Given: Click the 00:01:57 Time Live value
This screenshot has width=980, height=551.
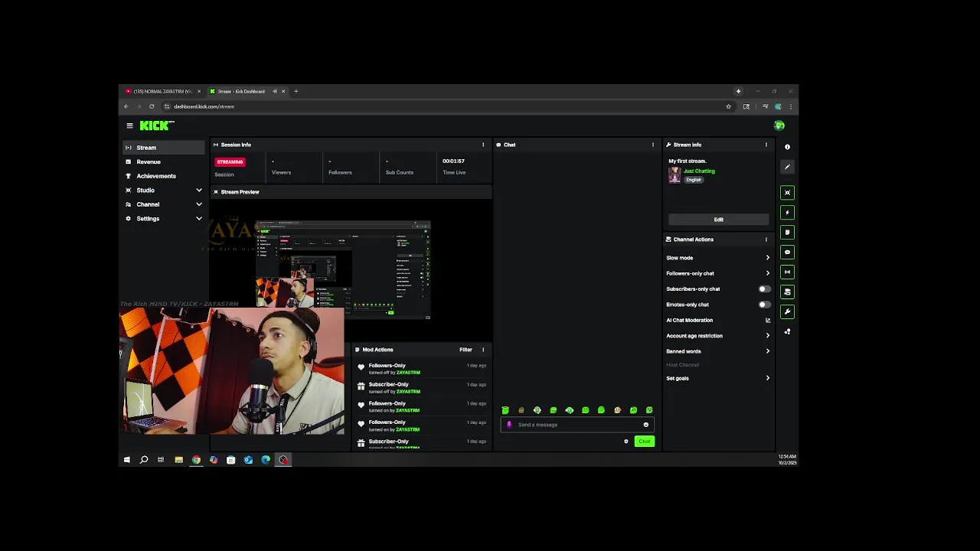Looking at the screenshot, I should (453, 161).
